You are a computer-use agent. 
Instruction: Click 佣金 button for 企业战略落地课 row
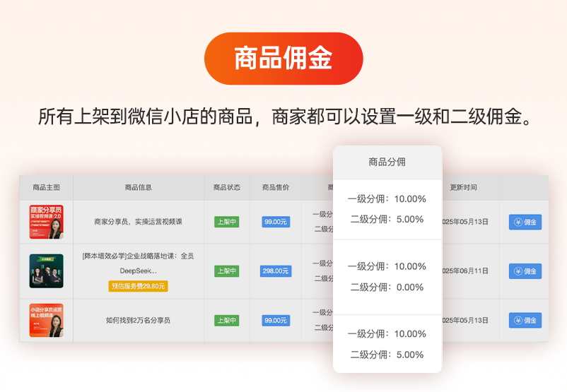[x=525, y=271]
